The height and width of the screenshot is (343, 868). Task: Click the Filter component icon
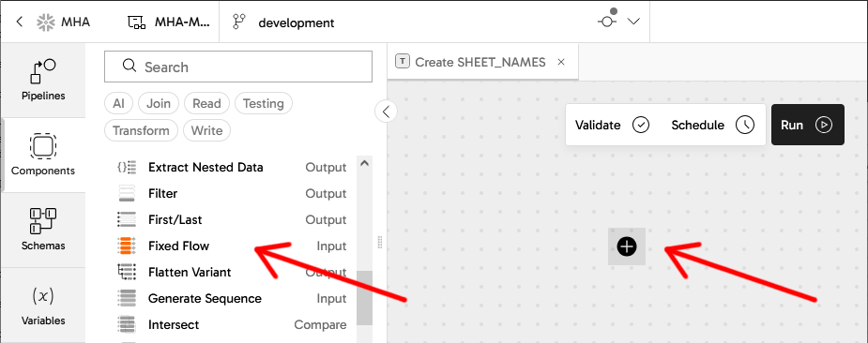[127, 194]
